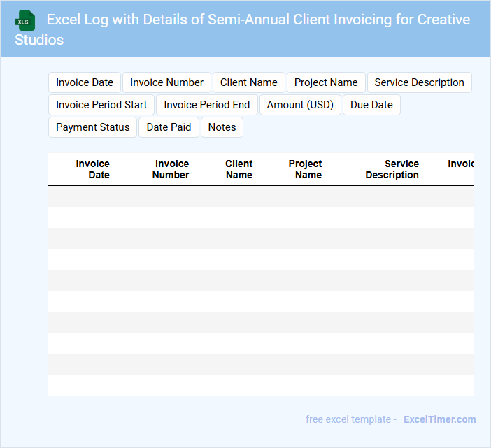The width and height of the screenshot is (491, 448).
Task: Click the Amount (USD) tag
Action: pos(300,105)
